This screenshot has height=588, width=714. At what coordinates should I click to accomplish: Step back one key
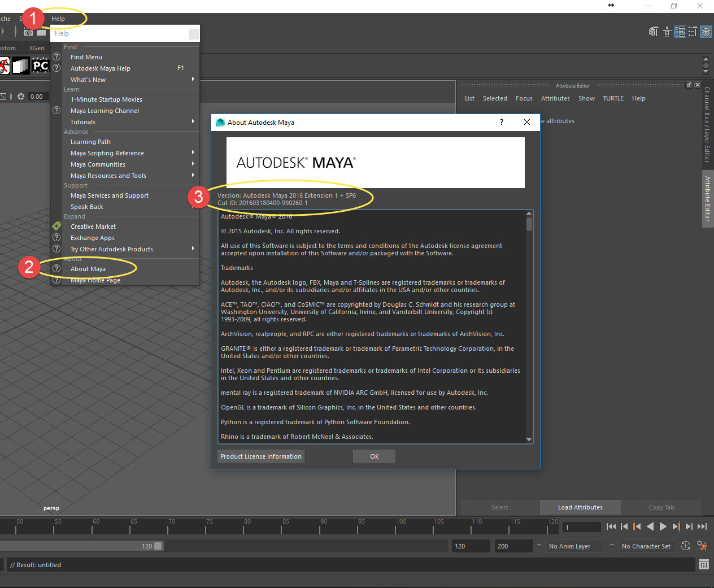coord(637,526)
